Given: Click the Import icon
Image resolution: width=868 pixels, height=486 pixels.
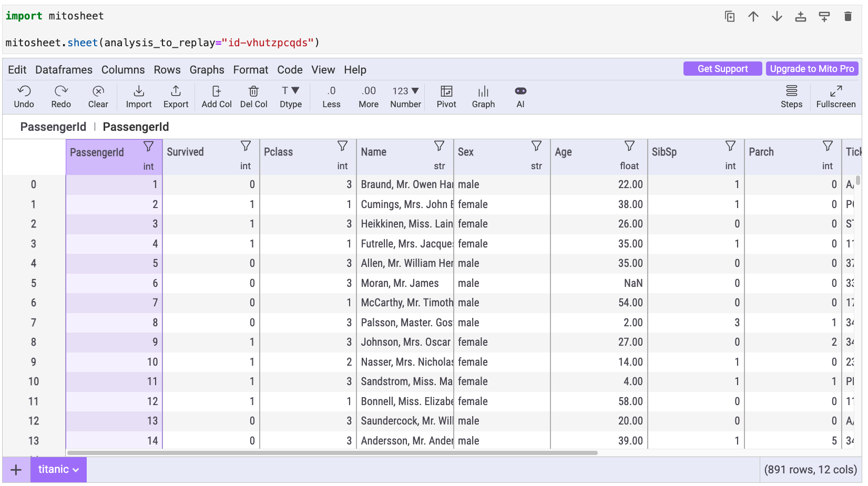Looking at the screenshot, I should (138, 97).
